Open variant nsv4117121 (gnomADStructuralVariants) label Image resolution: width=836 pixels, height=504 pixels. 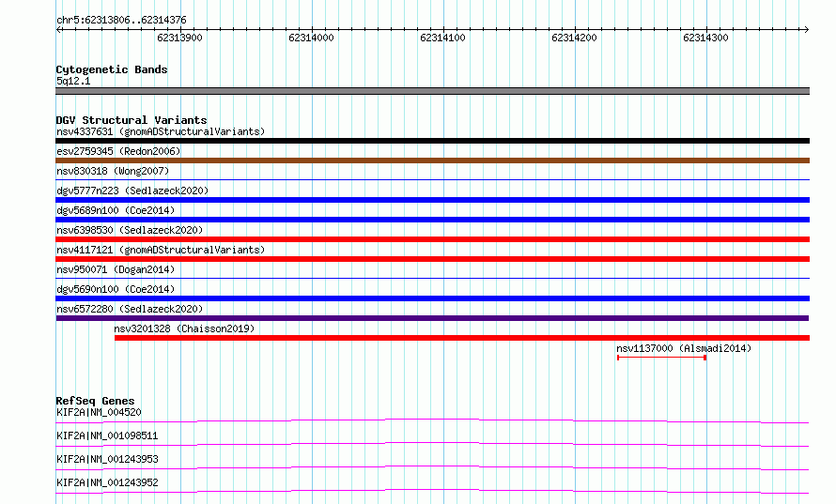[161, 250]
